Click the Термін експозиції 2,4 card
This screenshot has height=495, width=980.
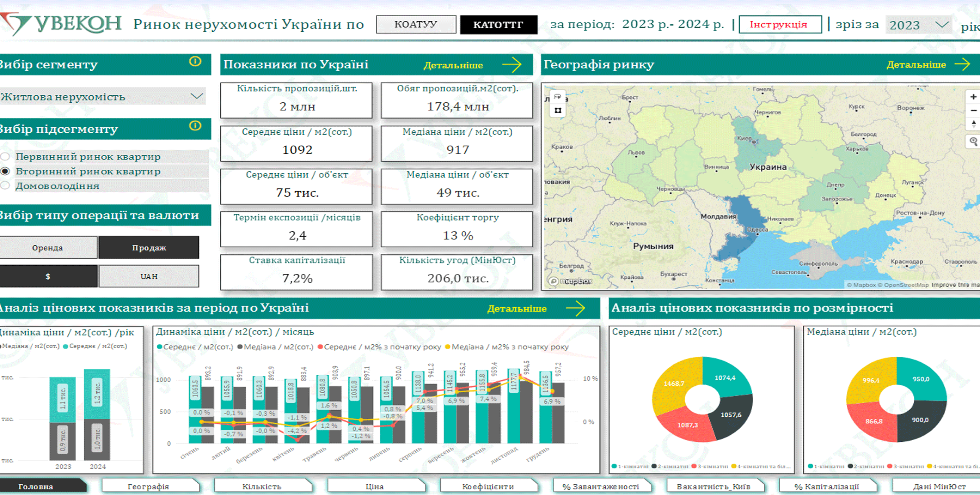click(x=296, y=229)
